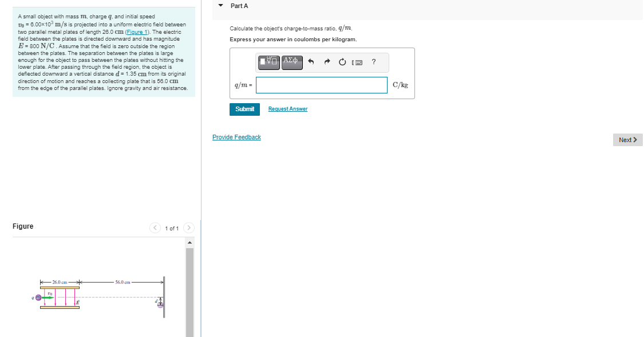Click the scroll-up arrow on figure panel

189,241
